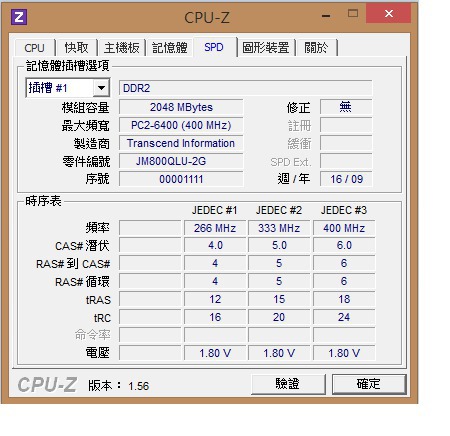Select the SPD tab

point(214,47)
